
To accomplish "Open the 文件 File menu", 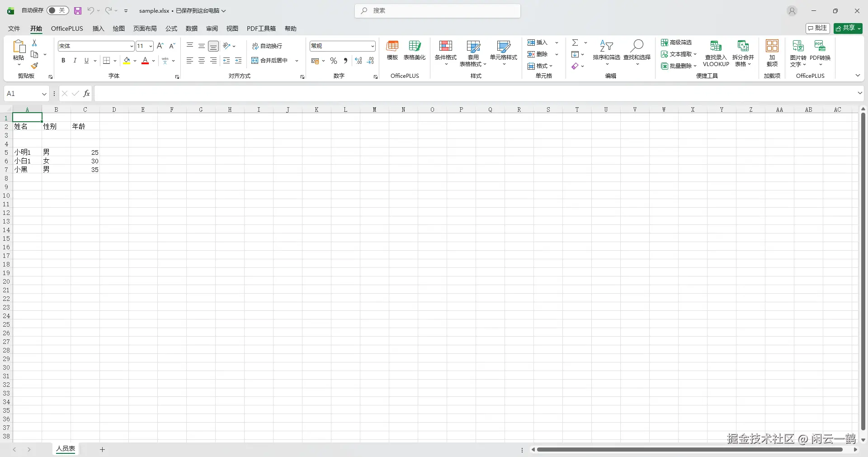I will coord(14,29).
